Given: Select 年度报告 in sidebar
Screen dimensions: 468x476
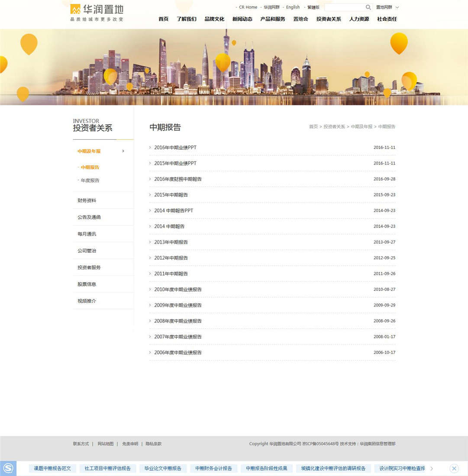Looking at the screenshot, I should click(x=90, y=180).
